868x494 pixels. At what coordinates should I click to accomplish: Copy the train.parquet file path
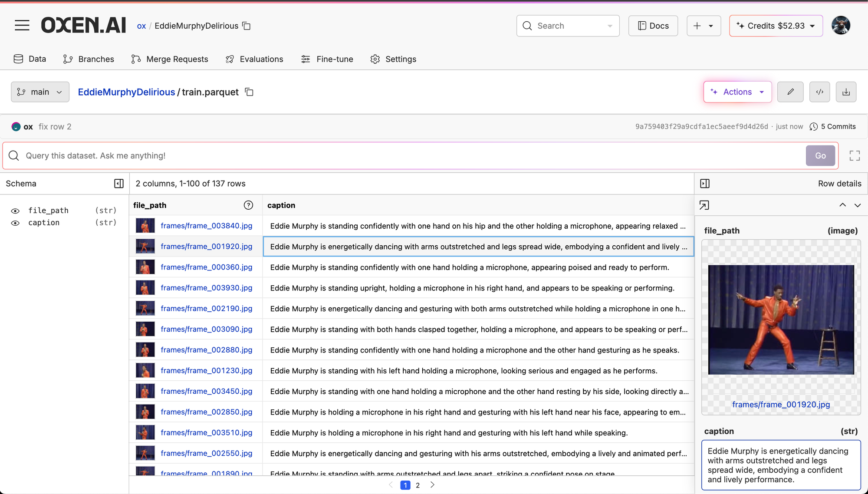(249, 92)
